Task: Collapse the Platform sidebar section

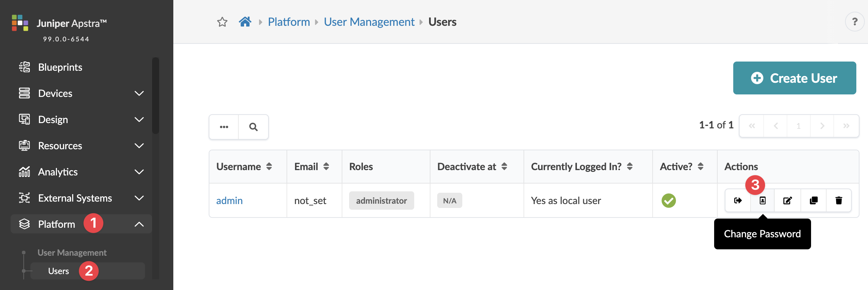Action: [139, 224]
